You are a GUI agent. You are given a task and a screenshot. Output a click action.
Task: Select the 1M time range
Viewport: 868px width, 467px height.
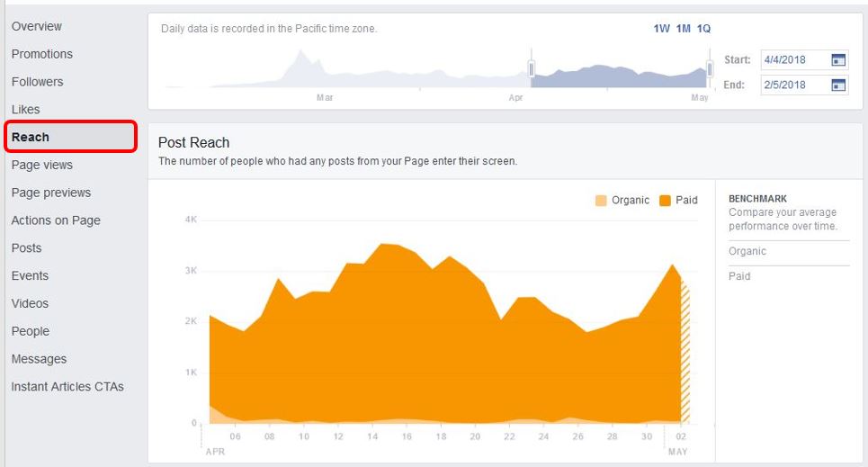683,29
